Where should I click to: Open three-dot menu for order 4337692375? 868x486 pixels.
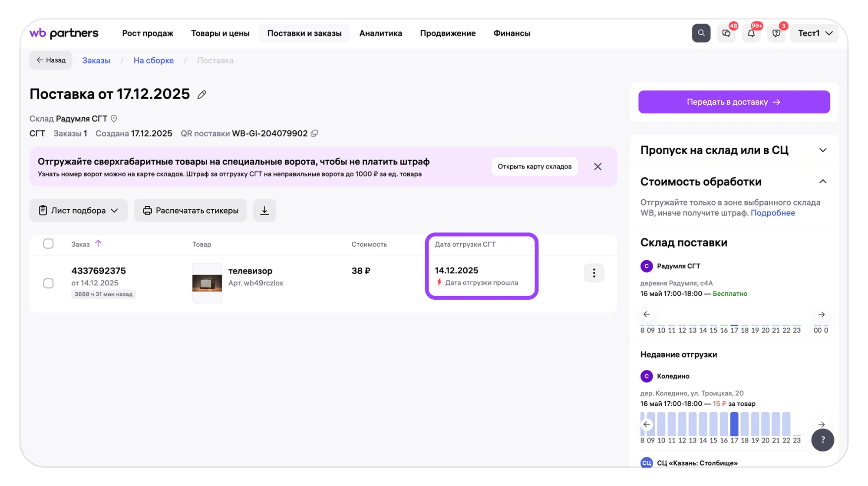[594, 273]
